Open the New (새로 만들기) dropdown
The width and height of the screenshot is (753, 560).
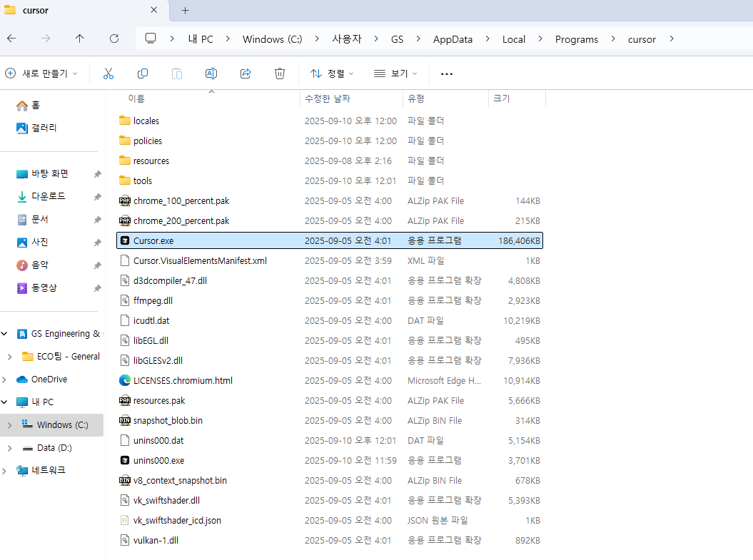pos(41,73)
